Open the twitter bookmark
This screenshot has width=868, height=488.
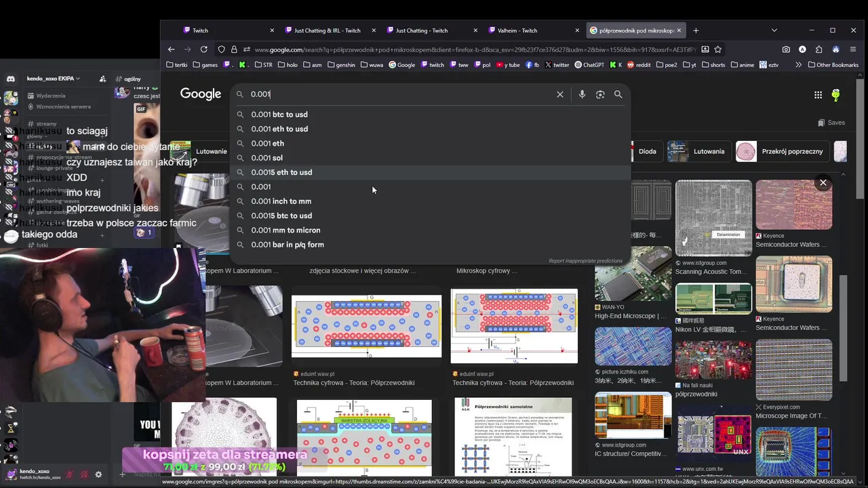[x=556, y=65]
